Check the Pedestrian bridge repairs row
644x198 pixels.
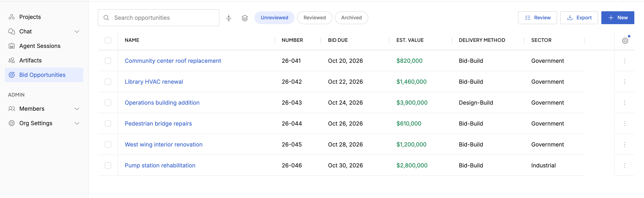[x=108, y=124]
